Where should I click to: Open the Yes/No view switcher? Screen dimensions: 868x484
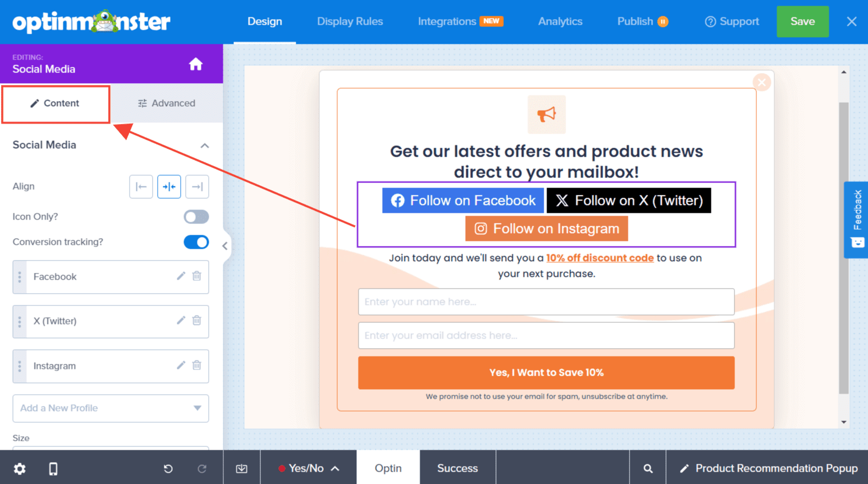click(308, 468)
